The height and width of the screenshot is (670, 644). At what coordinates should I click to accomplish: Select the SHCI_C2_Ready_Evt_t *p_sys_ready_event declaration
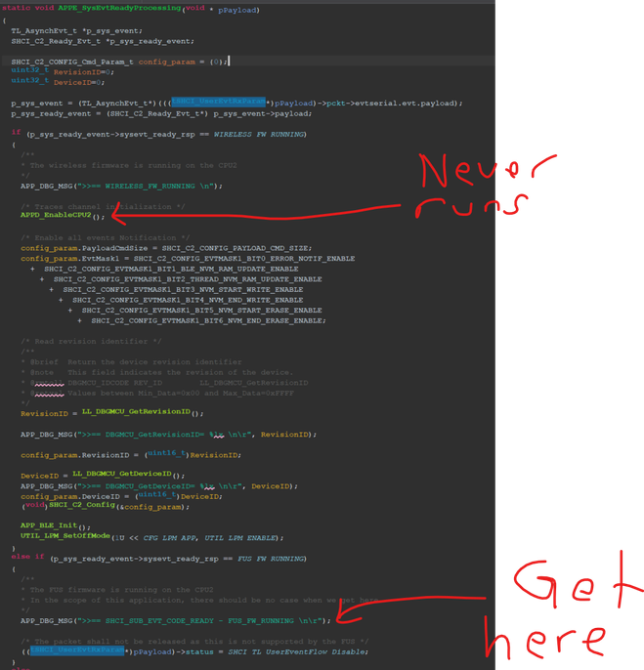[x=103, y=41]
